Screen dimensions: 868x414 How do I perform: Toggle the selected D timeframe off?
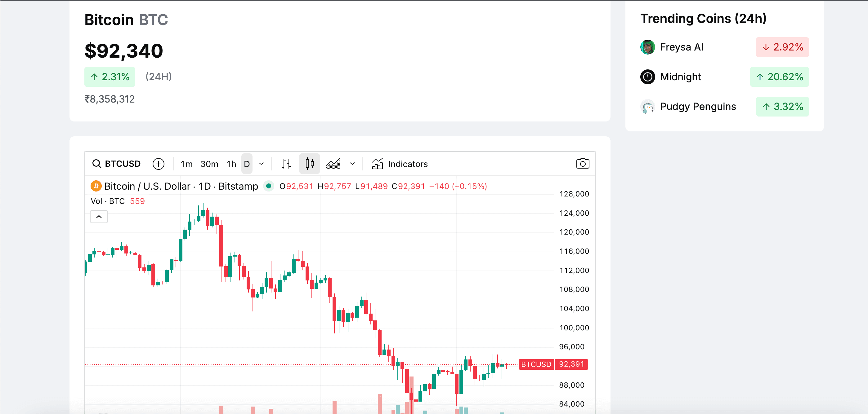coord(247,164)
